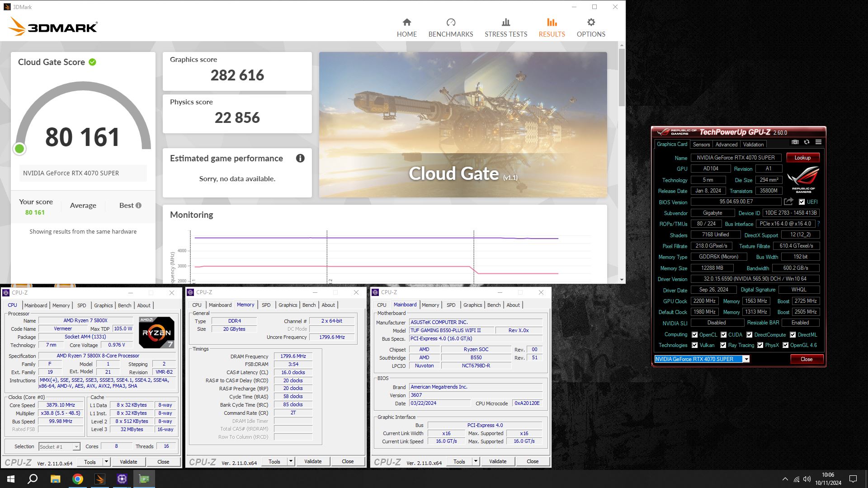Open the Options gear icon in 3DMark
The height and width of the screenshot is (488, 868).
pyautogui.click(x=591, y=22)
